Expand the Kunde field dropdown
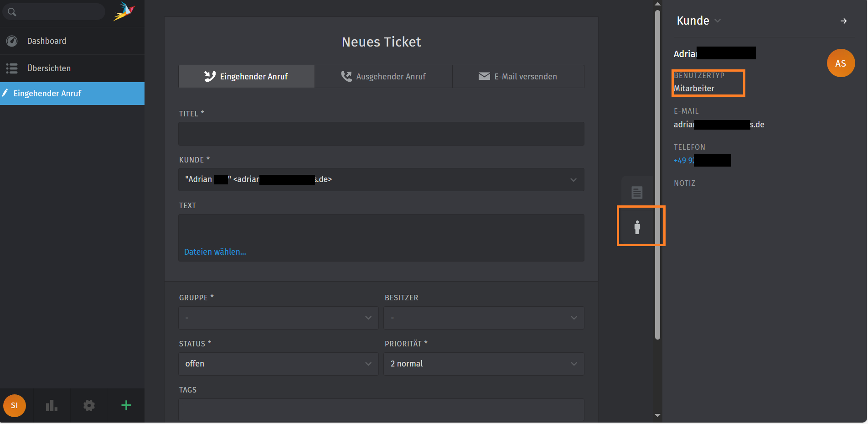The height and width of the screenshot is (424, 868). click(573, 180)
